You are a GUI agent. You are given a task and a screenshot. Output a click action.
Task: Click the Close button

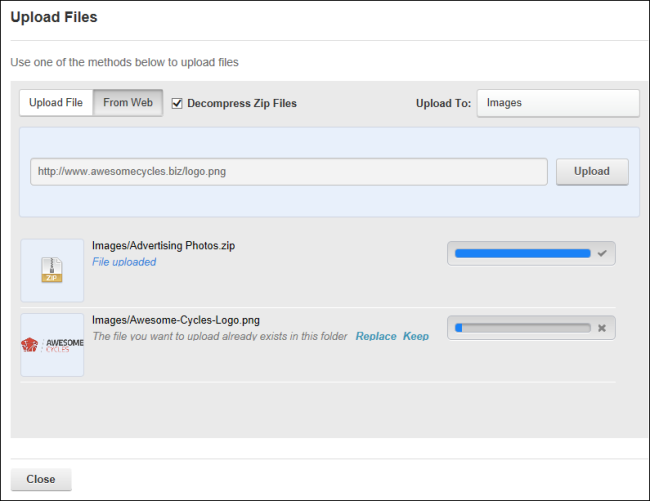click(41, 479)
